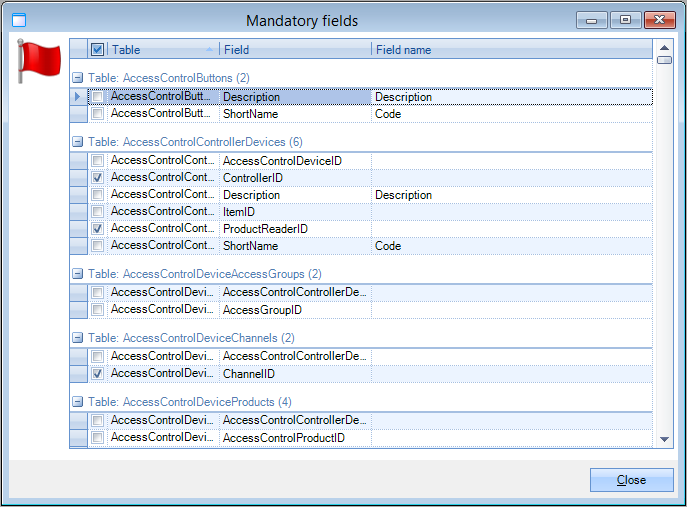Collapse the AccessControlDeviceAccessGroups group
687x507 pixels.
(77, 274)
